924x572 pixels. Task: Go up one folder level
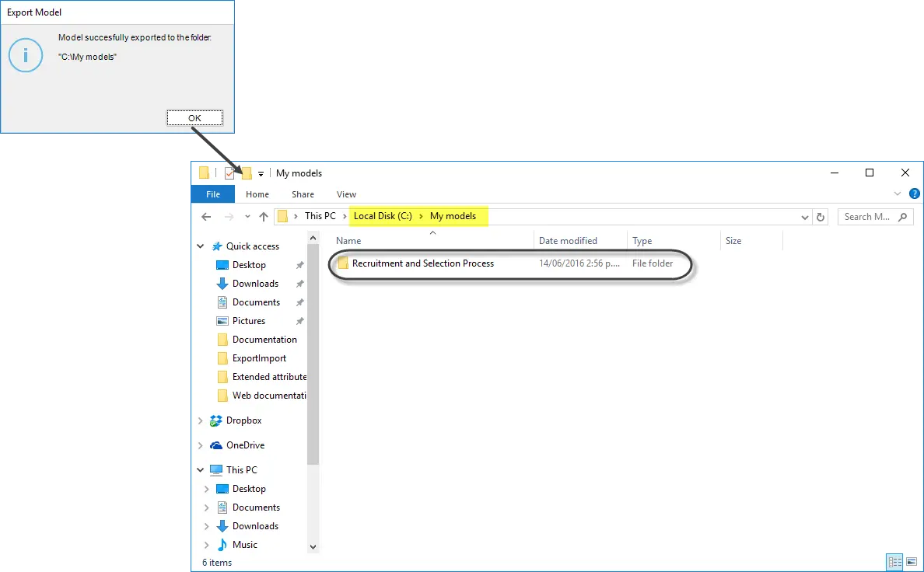coord(264,217)
